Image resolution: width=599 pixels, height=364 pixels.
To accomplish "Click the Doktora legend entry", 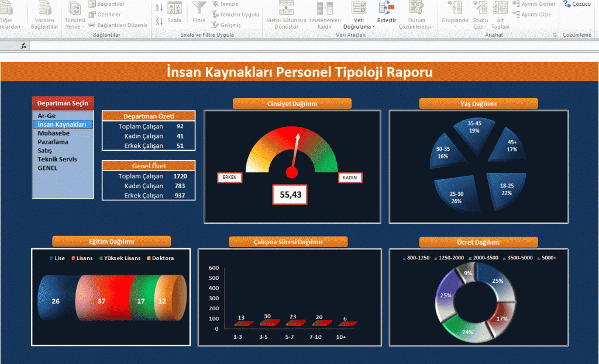I will [x=160, y=258].
